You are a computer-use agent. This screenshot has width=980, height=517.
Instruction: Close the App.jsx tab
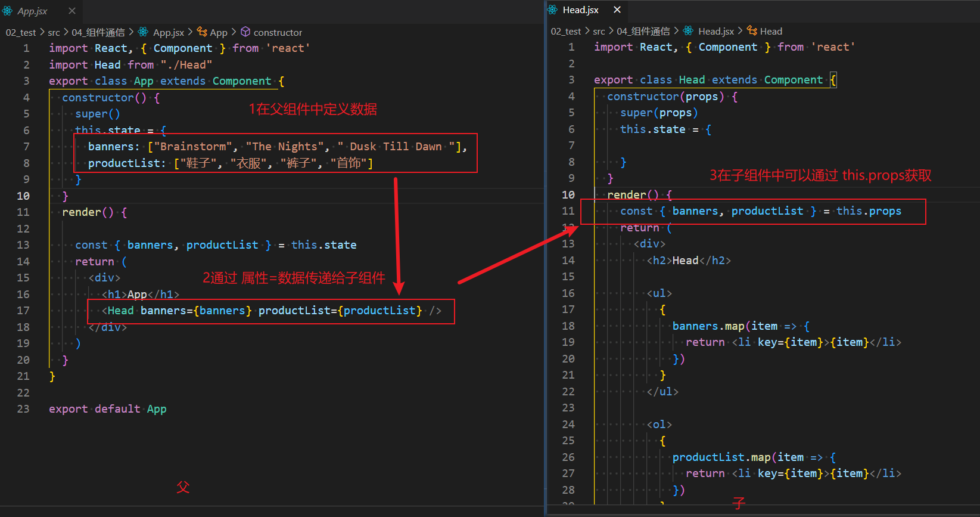(x=72, y=11)
